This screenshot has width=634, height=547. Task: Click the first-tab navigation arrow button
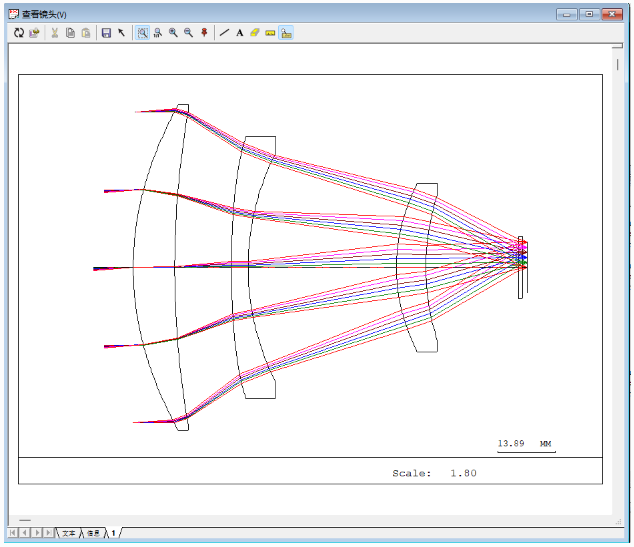click(x=14, y=534)
